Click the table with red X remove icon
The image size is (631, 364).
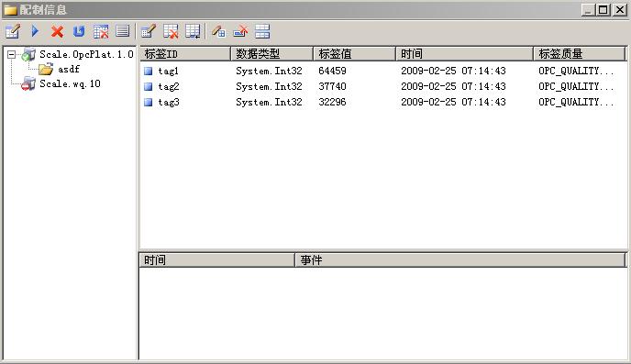171,31
